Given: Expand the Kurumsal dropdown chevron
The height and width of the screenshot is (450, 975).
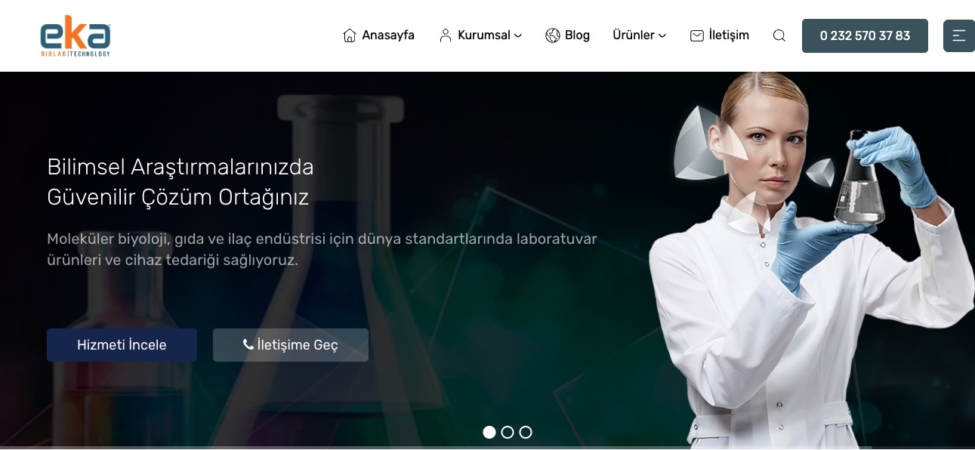Looking at the screenshot, I should (x=518, y=36).
